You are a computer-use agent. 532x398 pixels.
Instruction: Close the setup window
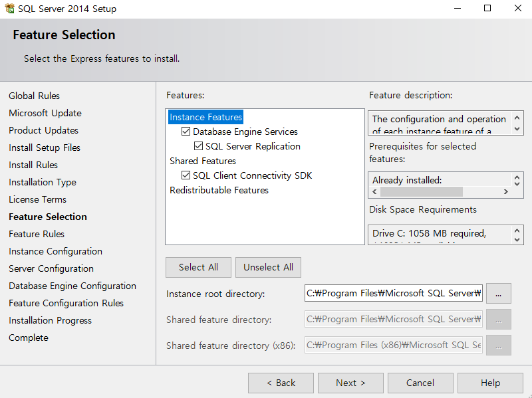(x=518, y=8)
